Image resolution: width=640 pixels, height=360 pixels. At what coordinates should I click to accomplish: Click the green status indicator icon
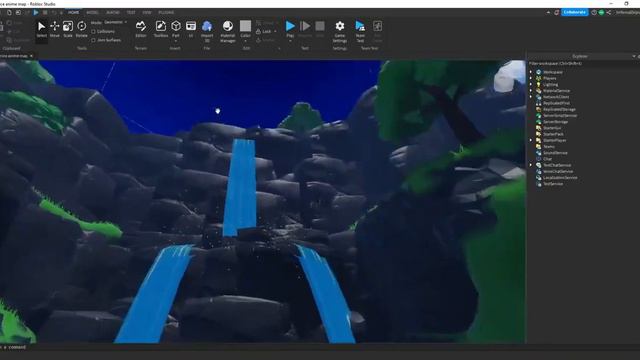(x=601, y=12)
